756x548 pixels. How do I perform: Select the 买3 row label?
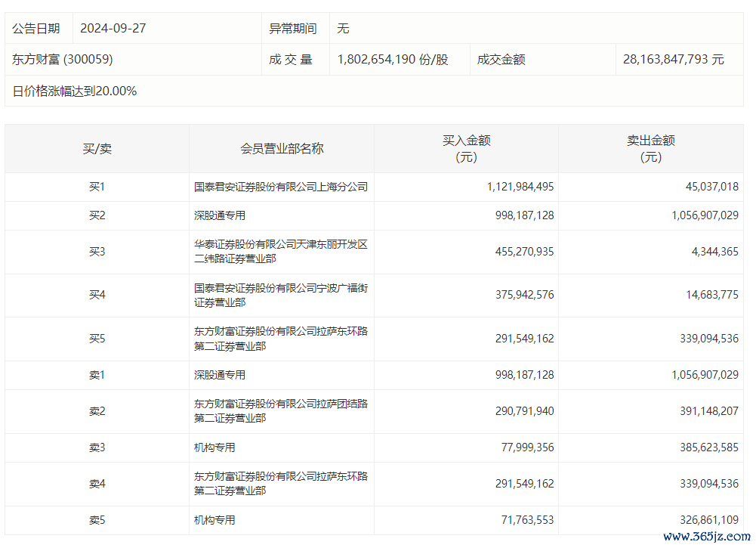pos(97,252)
